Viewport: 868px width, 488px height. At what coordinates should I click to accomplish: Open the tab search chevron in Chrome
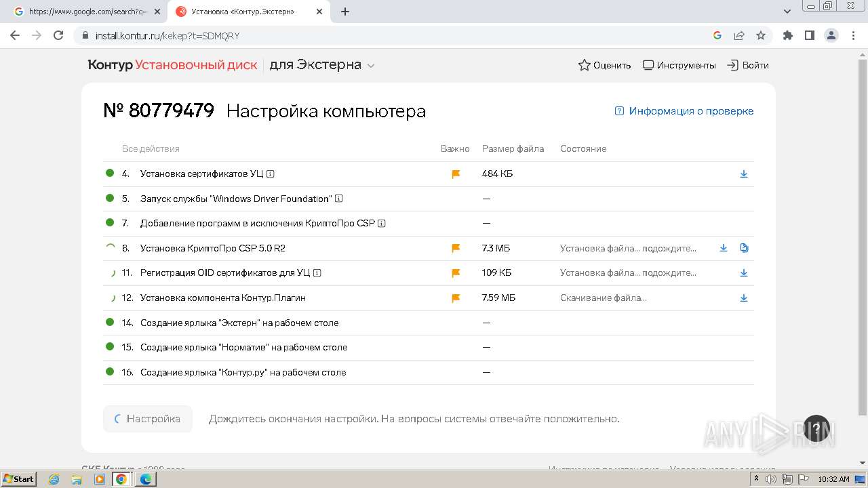coord(787,12)
